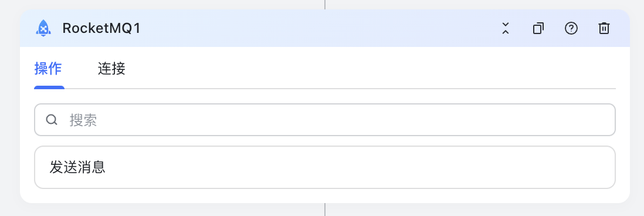
Task: Click the 搜索 placeholder text
Action: (83, 120)
